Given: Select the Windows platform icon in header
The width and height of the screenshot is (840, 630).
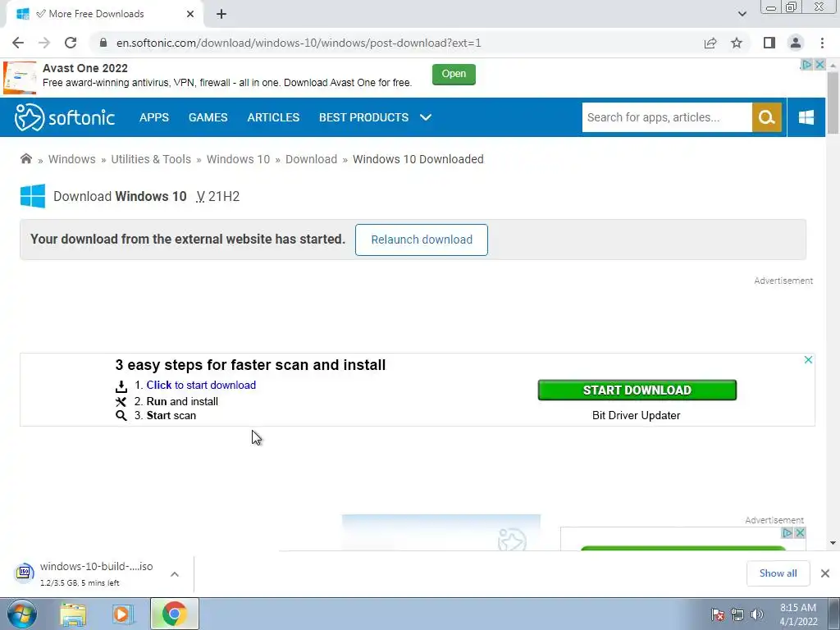Looking at the screenshot, I should coord(806,117).
